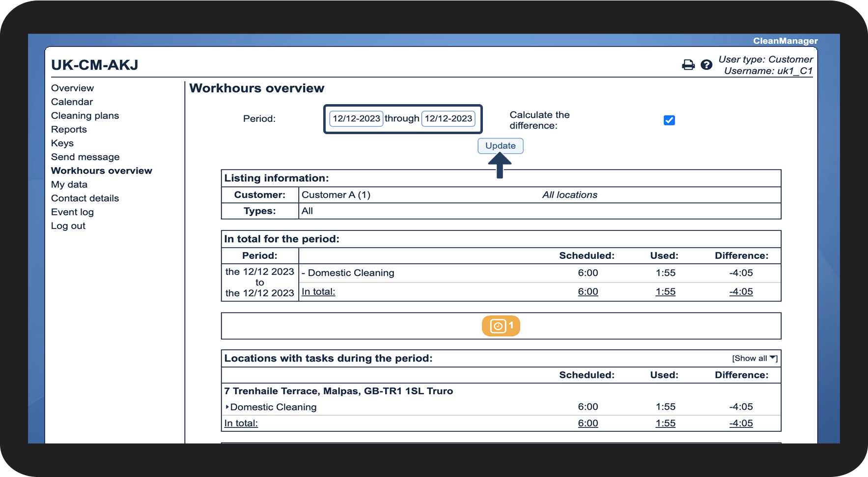Open Send message page
This screenshot has height=477, width=868.
(85, 157)
